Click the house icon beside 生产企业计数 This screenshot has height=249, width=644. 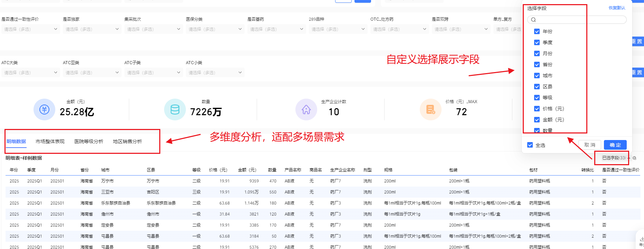coord(306,110)
